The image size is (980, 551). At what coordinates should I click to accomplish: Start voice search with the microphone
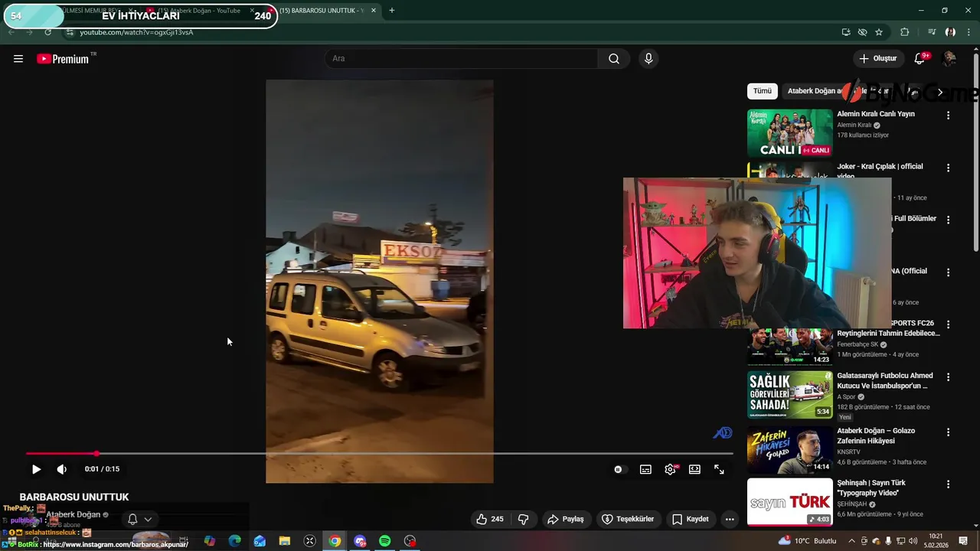648,59
